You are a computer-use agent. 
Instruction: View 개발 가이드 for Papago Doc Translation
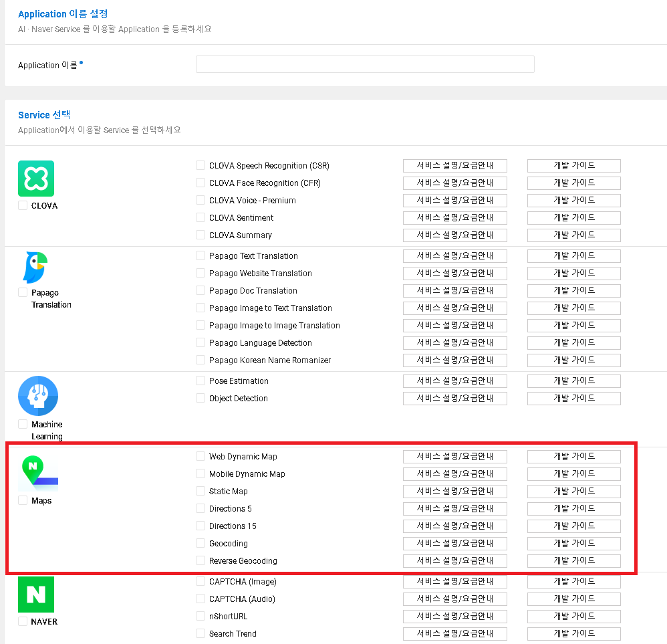(x=574, y=291)
